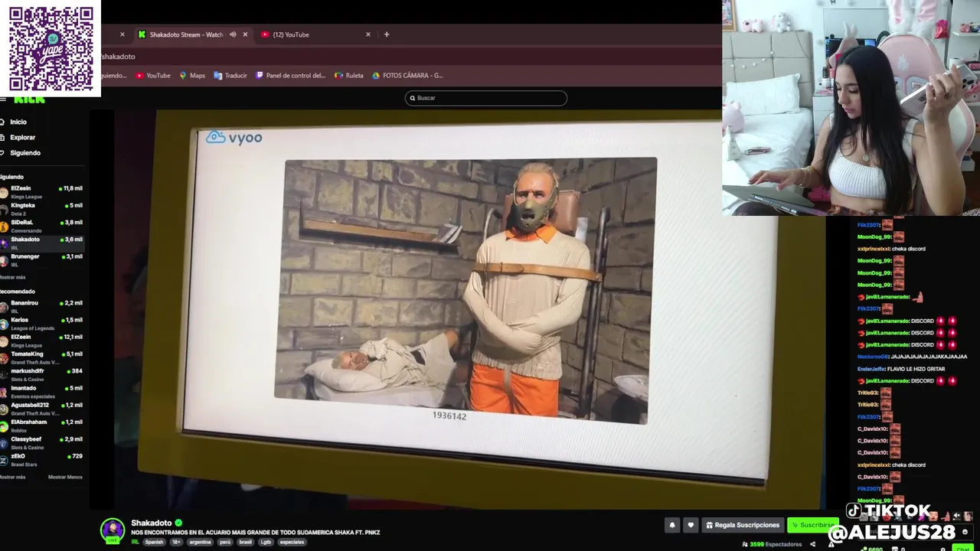Click Shakadoto streamer avatar below video
This screenshot has width=980, height=551.
point(113,530)
